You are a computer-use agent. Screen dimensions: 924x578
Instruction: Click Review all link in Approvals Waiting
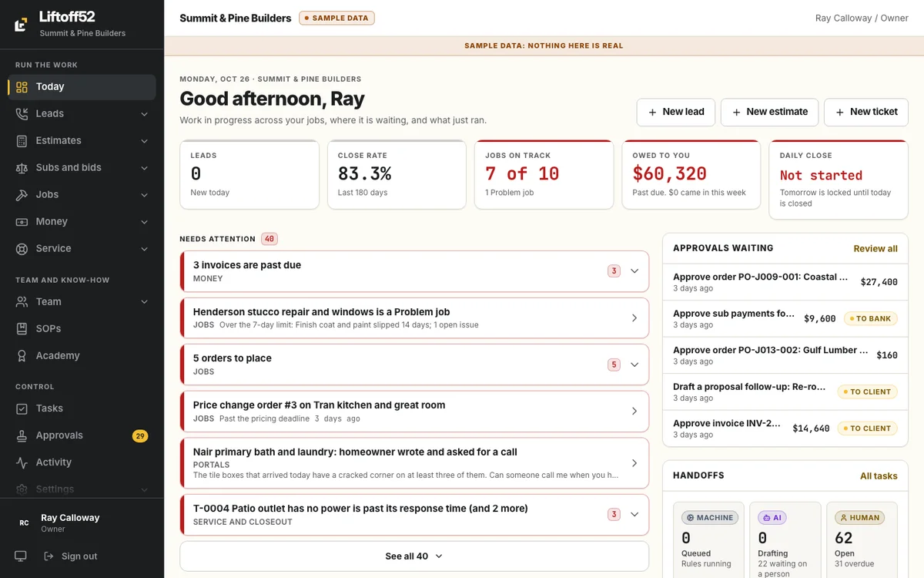pyautogui.click(x=875, y=249)
